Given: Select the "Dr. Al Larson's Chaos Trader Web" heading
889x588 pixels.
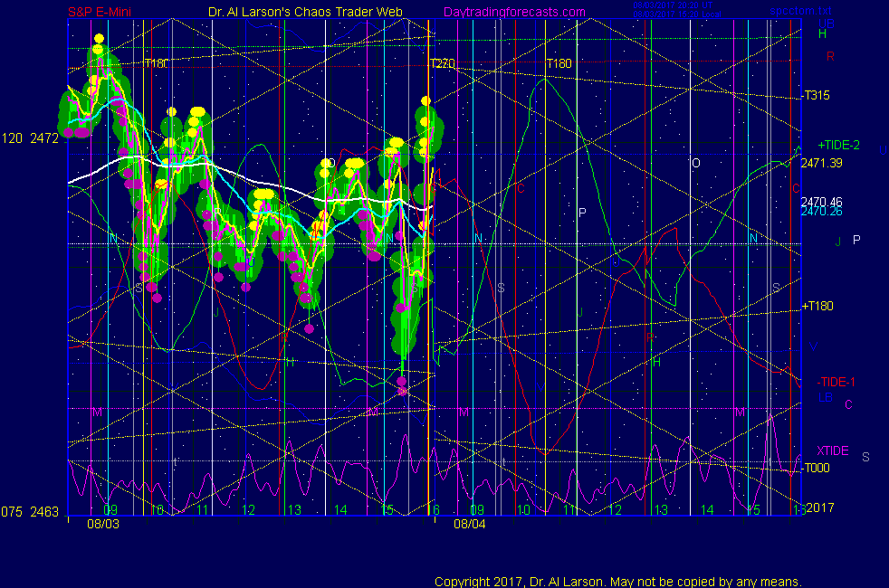Looking at the screenshot, I should pyautogui.click(x=306, y=12).
